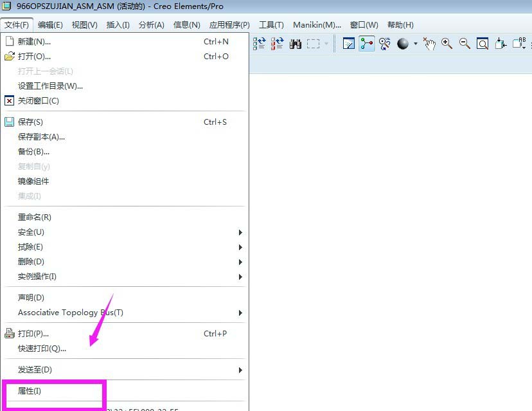Screen dimensions: 532x411
Task: Choose 属性(I) entry
Action: 125,391
